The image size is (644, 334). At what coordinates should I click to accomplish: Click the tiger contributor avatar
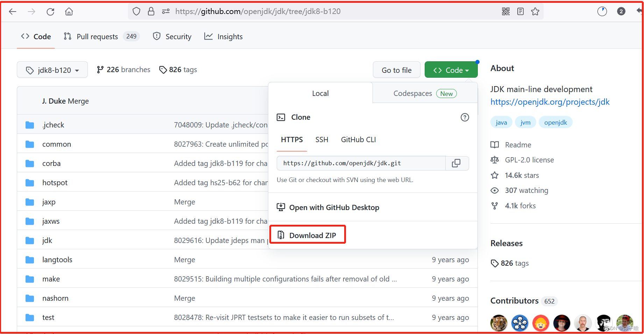click(499, 323)
